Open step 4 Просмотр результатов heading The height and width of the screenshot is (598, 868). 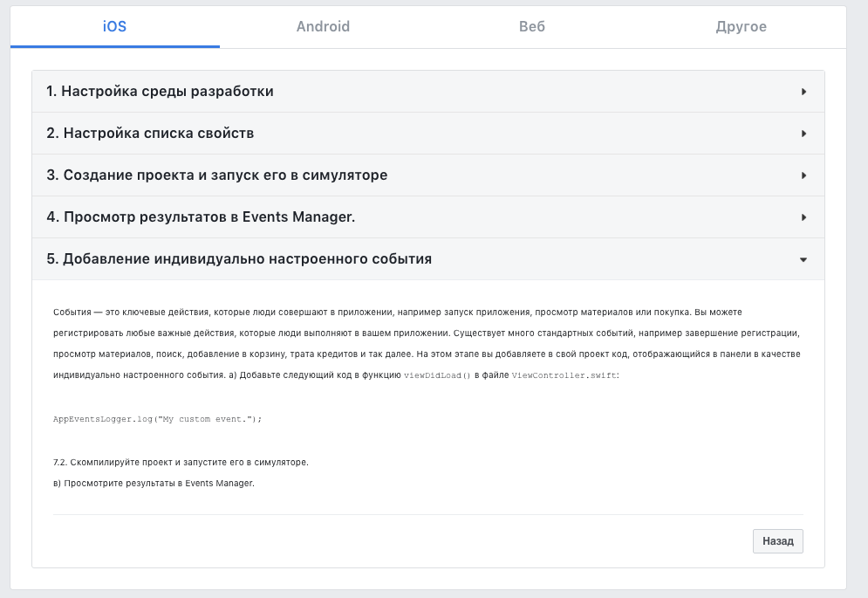click(x=201, y=217)
